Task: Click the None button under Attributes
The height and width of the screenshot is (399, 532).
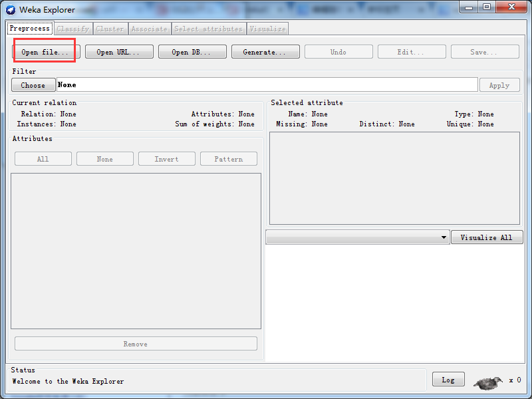Action: pos(105,159)
